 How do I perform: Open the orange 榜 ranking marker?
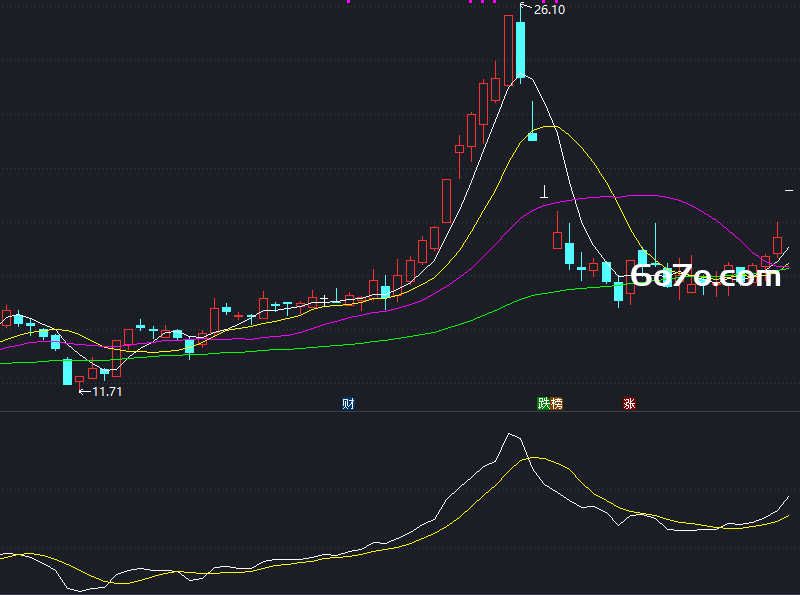tap(556, 404)
